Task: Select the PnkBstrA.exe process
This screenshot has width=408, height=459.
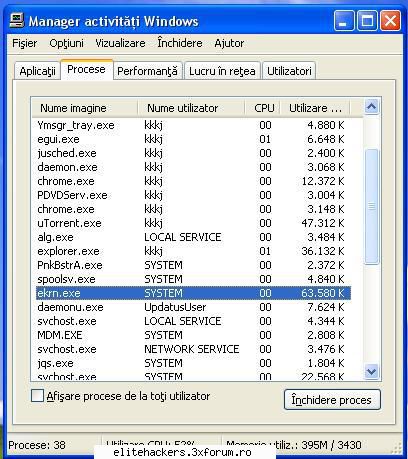Action: tap(192, 265)
